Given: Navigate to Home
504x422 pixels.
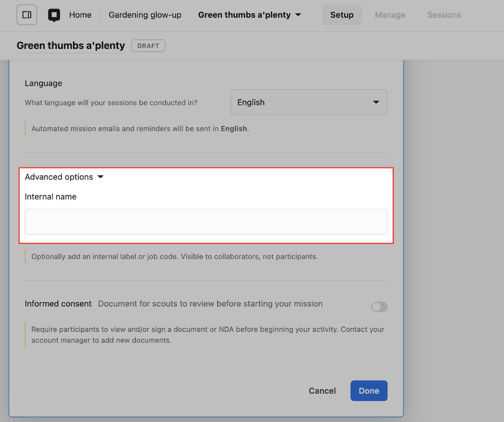Looking at the screenshot, I should (80, 15).
